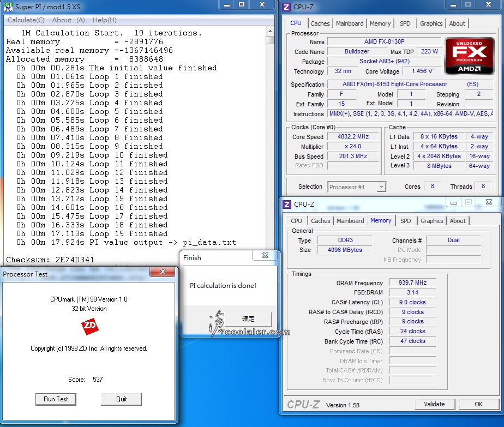Switch to About tab in lower CPU-Z window
Screen dimensions: 504x427
coord(458,221)
